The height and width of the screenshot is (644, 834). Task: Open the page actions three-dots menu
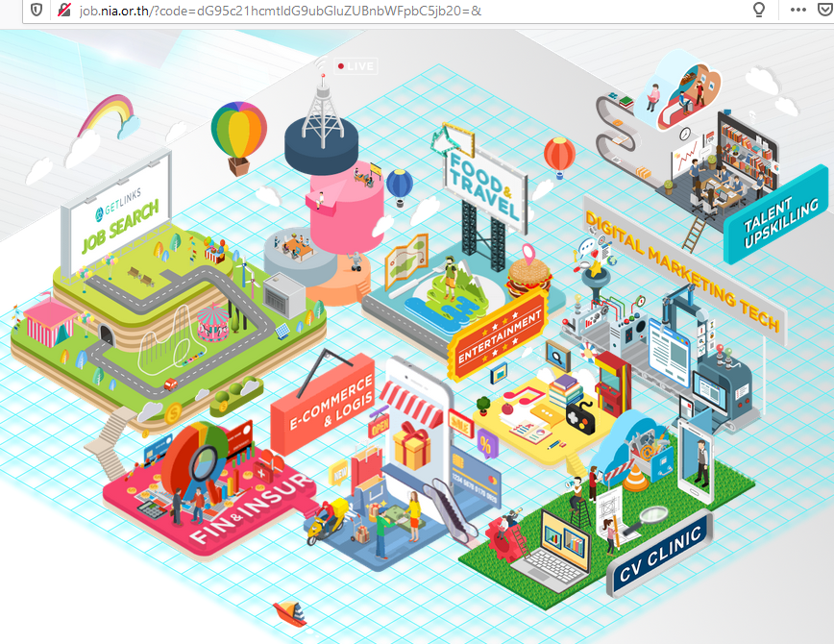point(797,10)
